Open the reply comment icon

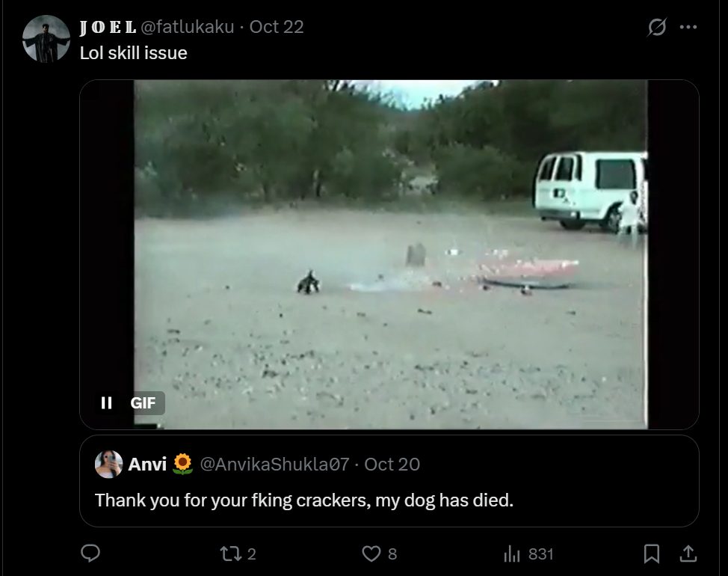click(90, 554)
